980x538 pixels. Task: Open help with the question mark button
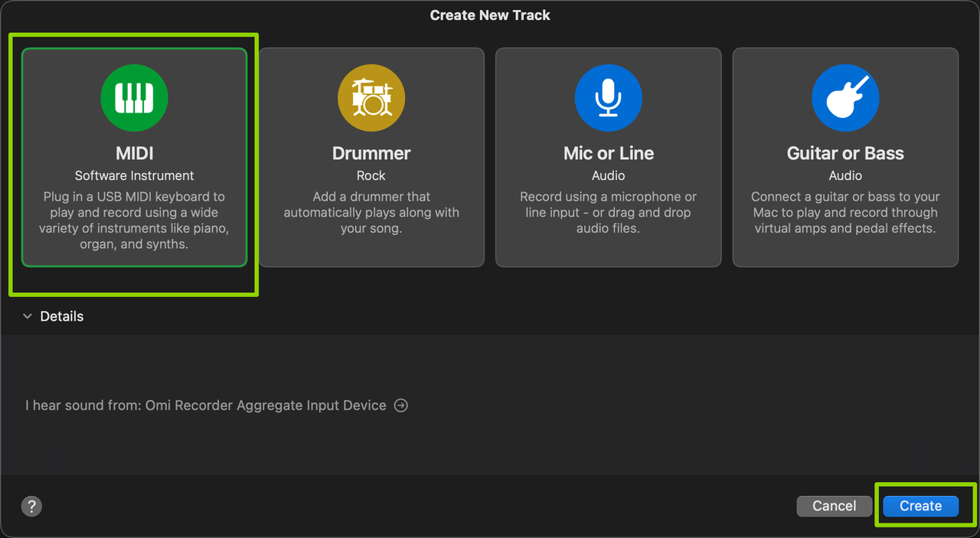31,506
